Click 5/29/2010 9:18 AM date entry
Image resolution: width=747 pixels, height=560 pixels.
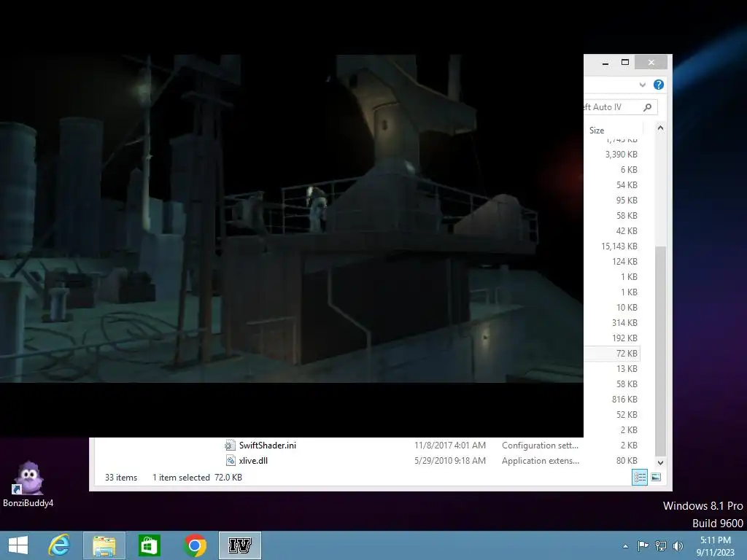tap(449, 461)
